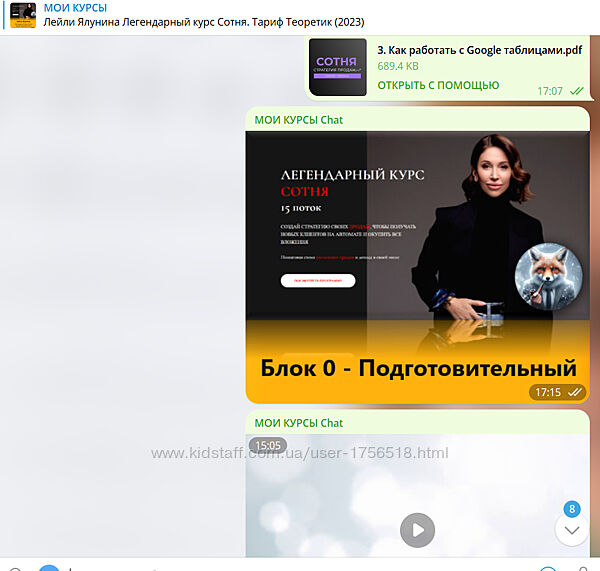Click the ОТКРЫТЬ С ПОМОЩЬЮ link
This screenshot has height=571, width=600.
[438, 85]
